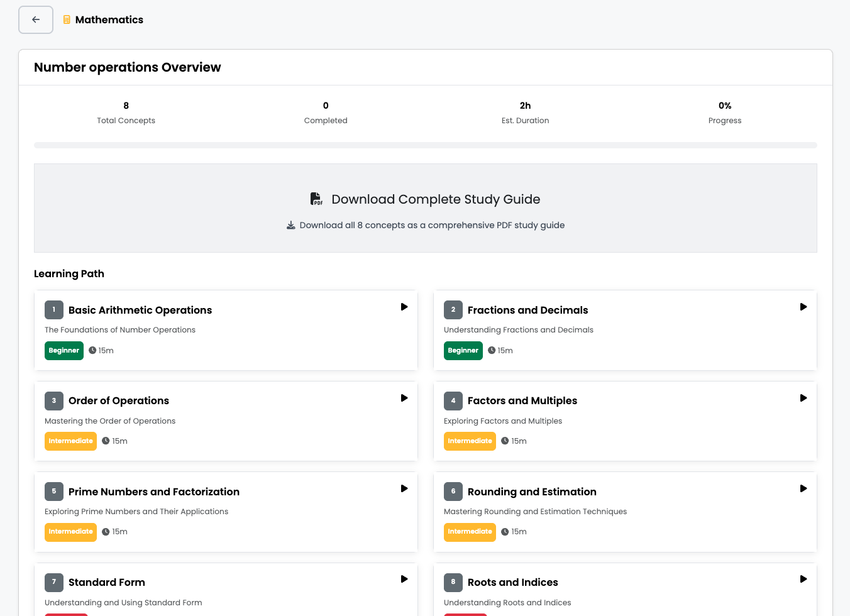Image resolution: width=850 pixels, height=616 pixels.
Task: Play the Factors and Multiples lesson
Action: 803,398
